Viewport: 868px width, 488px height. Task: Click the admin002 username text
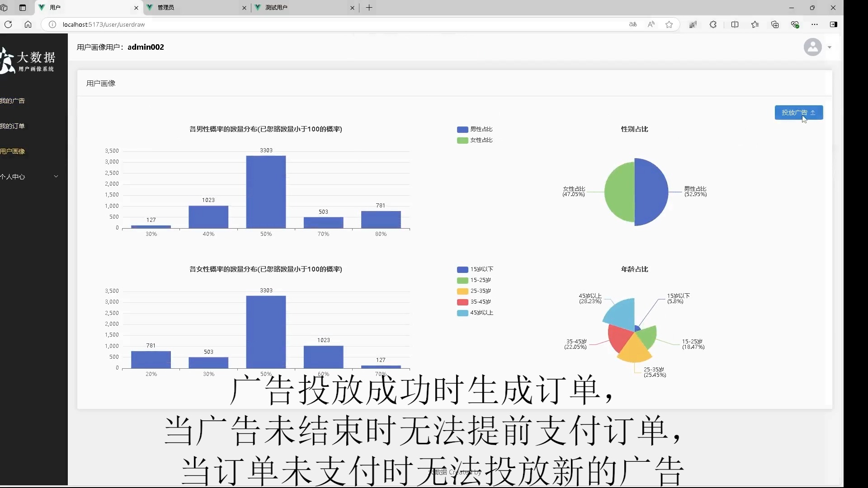pos(146,47)
